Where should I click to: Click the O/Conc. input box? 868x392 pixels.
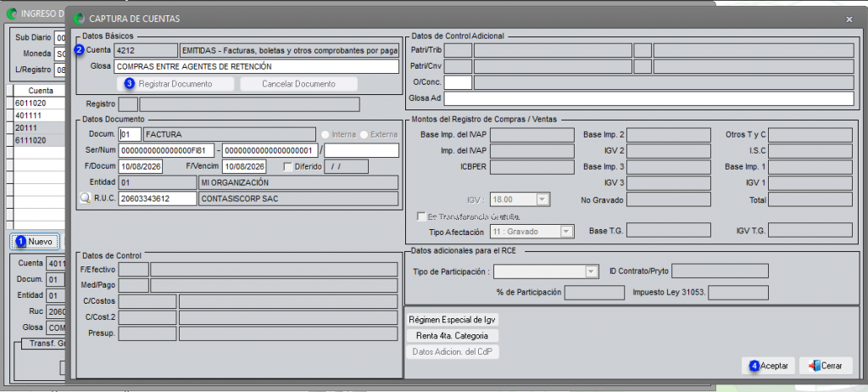tap(459, 82)
